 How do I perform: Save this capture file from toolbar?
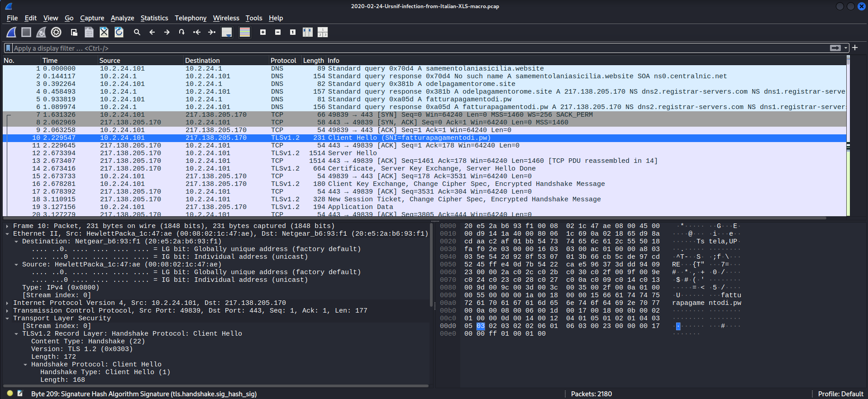point(89,32)
